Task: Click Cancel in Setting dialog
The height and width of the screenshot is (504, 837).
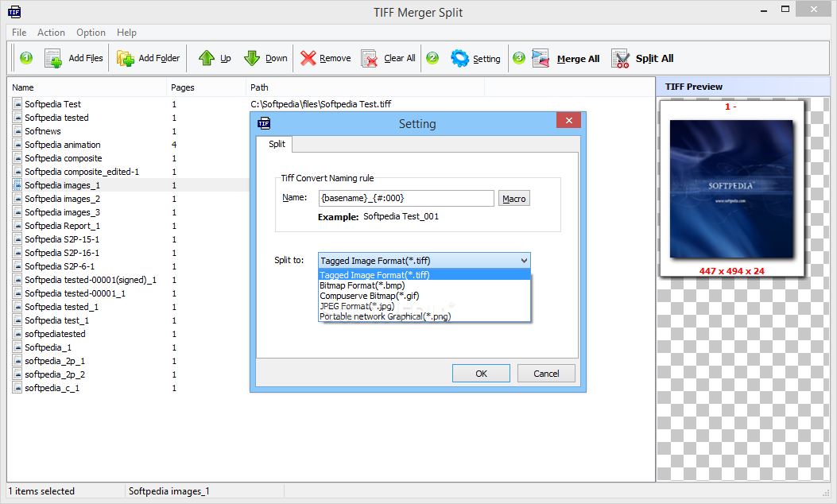Action: pyautogui.click(x=546, y=373)
